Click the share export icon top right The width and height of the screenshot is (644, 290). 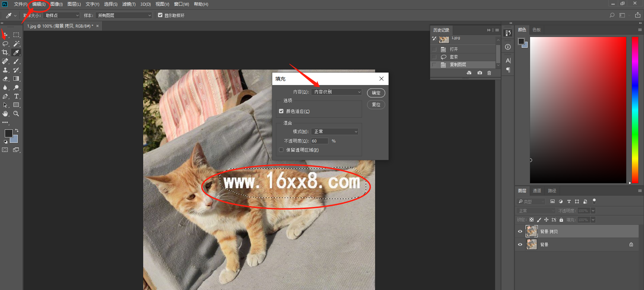point(638,15)
